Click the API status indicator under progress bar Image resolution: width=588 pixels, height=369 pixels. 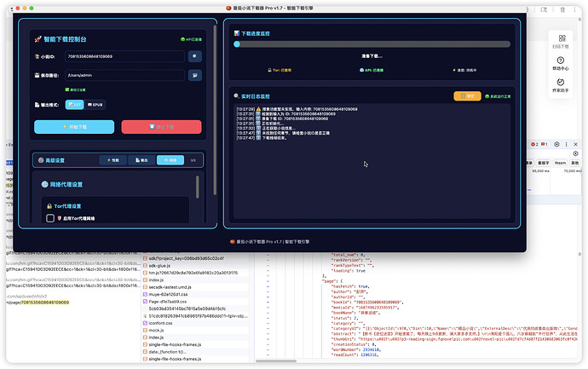[x=372, y=70]
